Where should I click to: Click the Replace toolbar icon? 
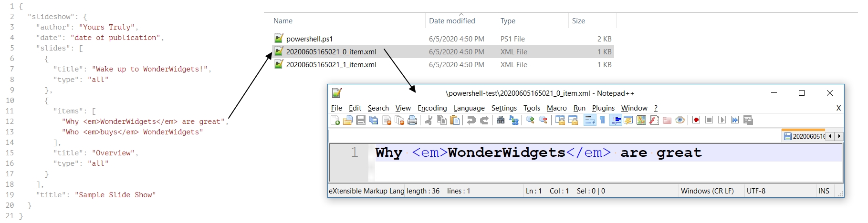[513, 120]
